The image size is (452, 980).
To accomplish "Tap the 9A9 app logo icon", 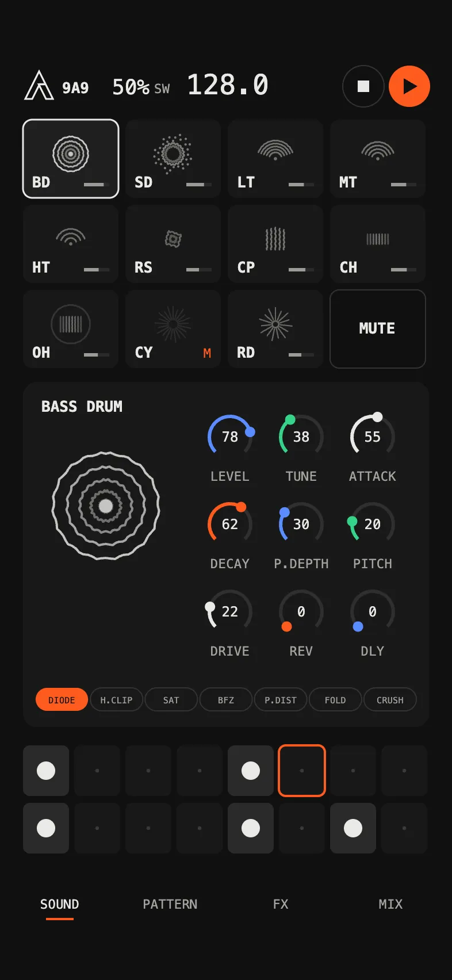I will (x=39, y=86).
